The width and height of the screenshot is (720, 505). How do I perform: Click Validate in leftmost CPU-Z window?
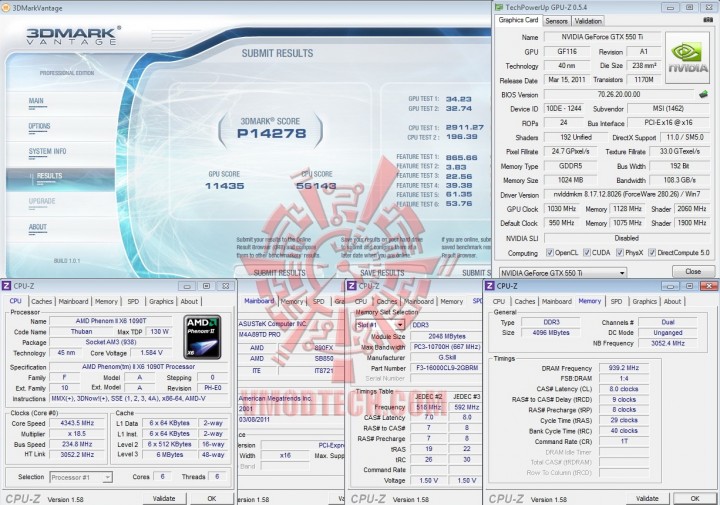(164, 499)
